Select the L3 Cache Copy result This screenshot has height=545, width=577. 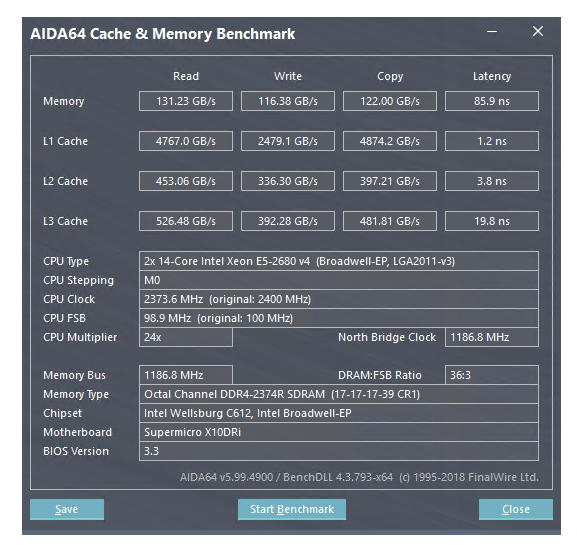(x=390, y=221)
